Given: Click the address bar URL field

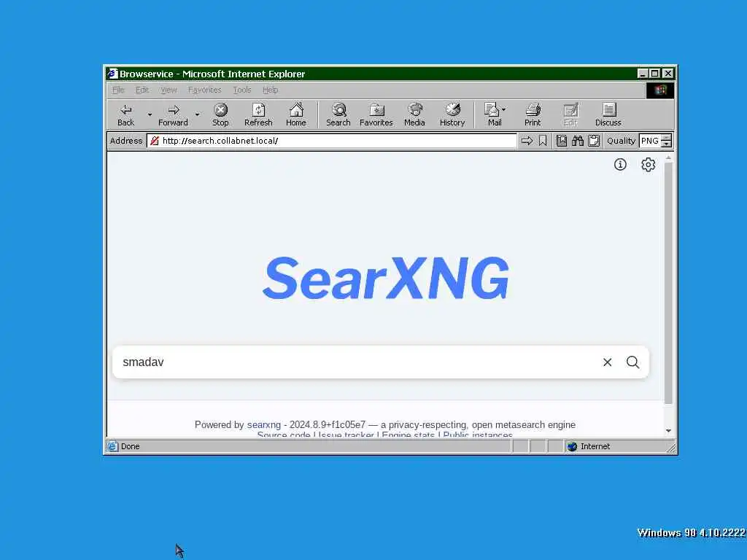Looking at the screenshot, I should [x=332, y=141].
